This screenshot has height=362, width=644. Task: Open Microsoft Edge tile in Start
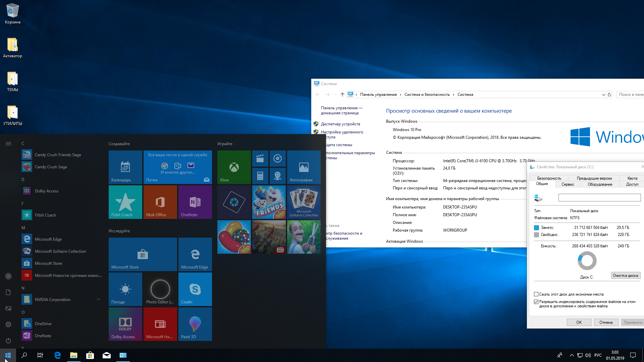195,255
